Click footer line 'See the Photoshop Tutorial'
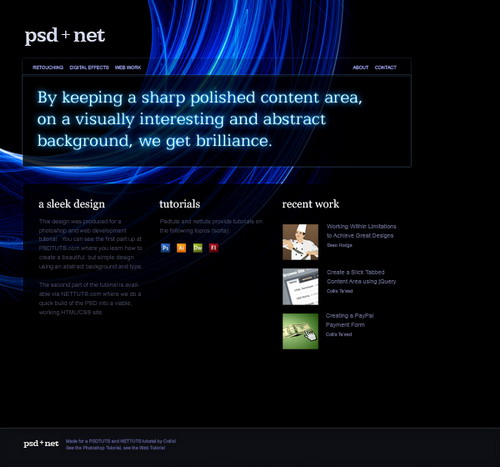This screenshot has height=467, width=500. point(115,448)
